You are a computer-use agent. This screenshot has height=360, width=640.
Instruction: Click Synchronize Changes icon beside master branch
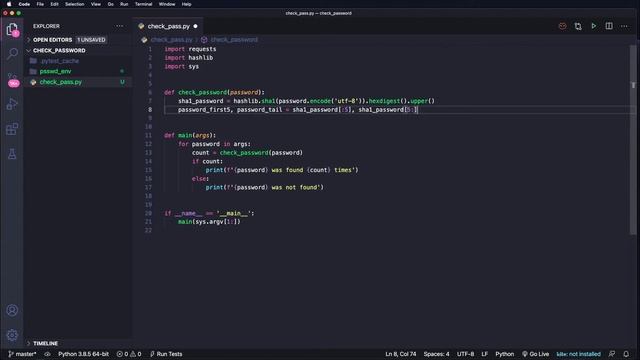[x=47, y=354]
